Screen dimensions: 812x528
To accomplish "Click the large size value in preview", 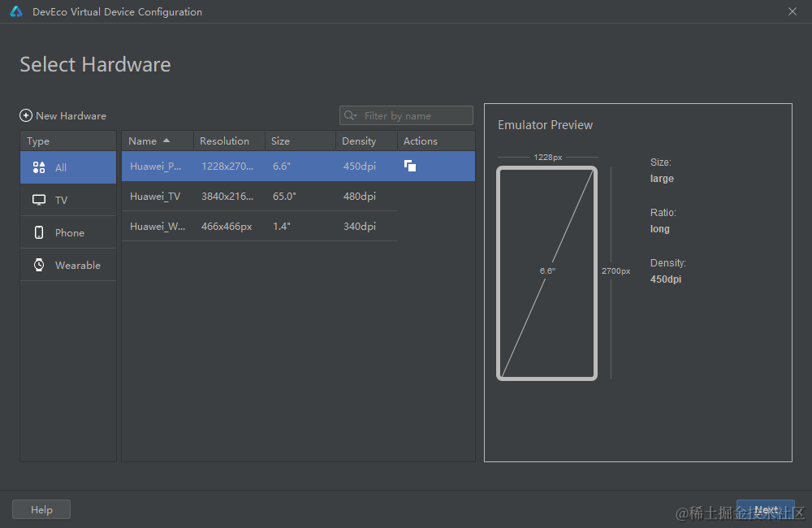I will pyautogui.click(x=662, y=178).
